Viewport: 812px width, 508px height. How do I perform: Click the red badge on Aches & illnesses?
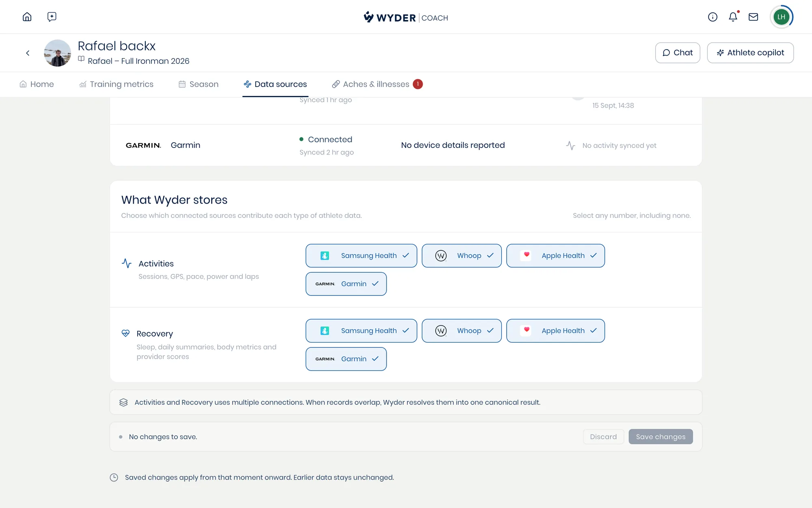pyautogui.click(x=418, y=84)
